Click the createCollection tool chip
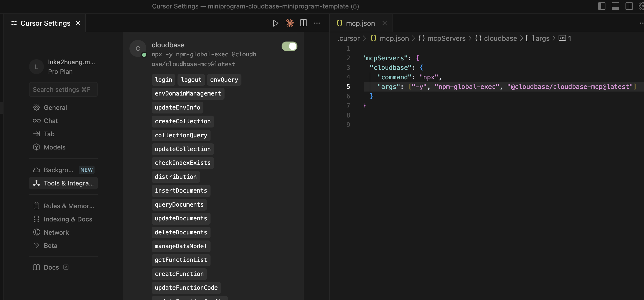The image size is (644, 300). [x=183, y=121]
